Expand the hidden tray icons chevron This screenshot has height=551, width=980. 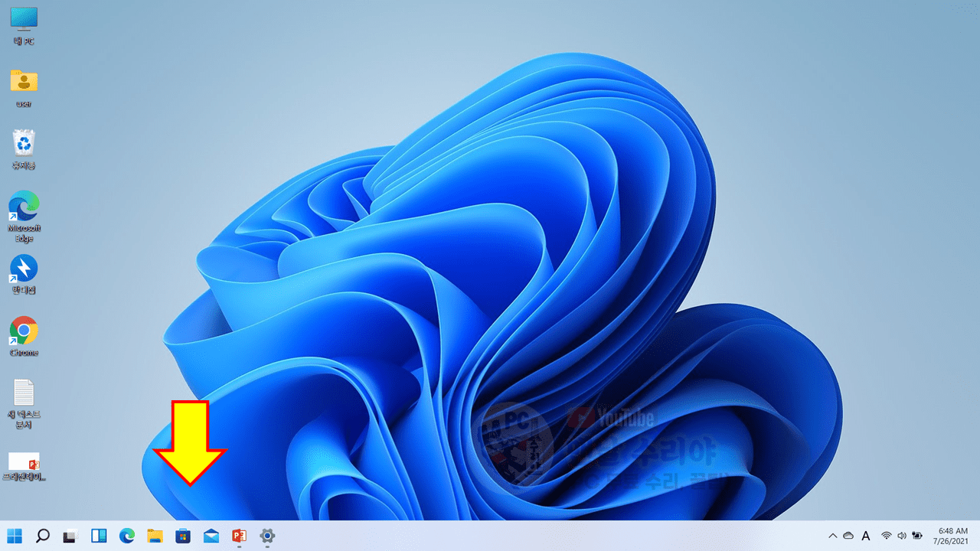click(x=833, y=536)
